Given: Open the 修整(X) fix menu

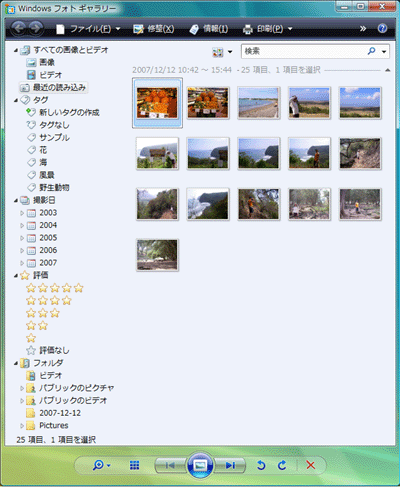Looking at the screenshot, I should [x=153, y=29].
